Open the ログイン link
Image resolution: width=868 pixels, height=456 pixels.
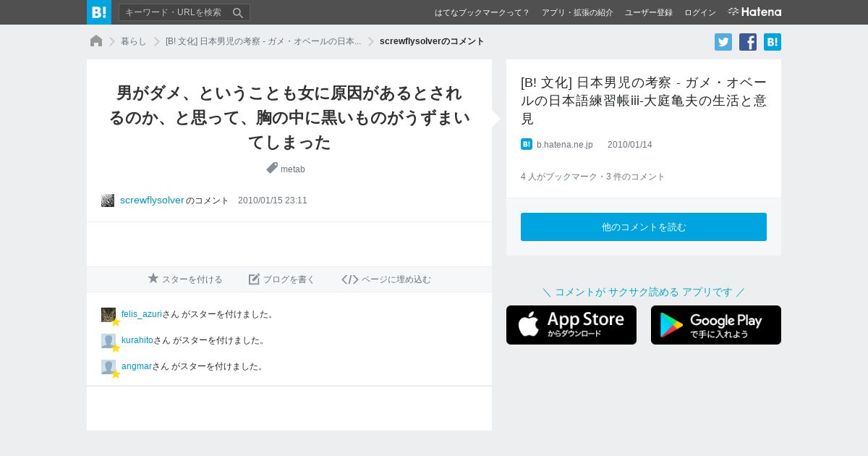pos(700,12)
